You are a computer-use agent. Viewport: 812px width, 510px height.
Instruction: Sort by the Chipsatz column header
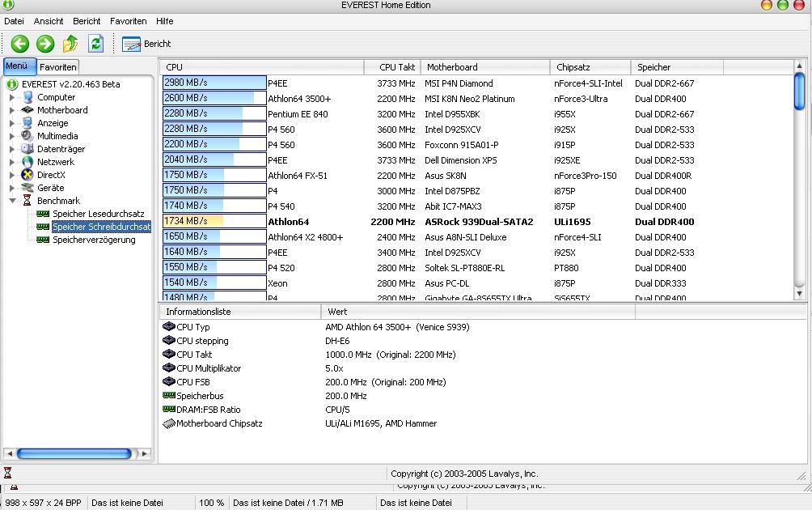590,67
